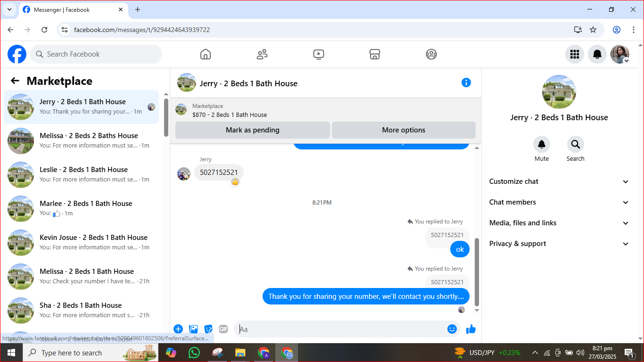Open Kevin Josue · 2 Beds 1 Bath House chat
This screenshot has height=362, width=644.
click(82, 243)
